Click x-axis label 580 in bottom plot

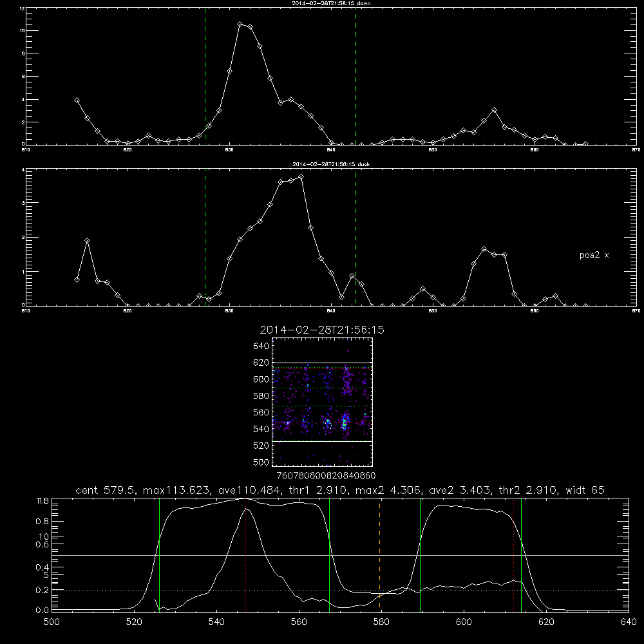pos(381,622)
